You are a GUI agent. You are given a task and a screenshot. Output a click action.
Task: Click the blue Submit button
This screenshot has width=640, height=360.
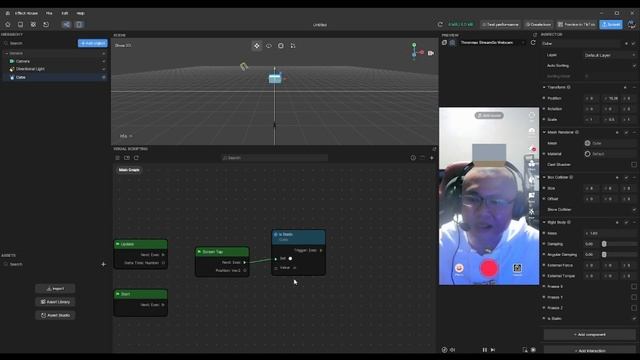[x=611, y=24]
